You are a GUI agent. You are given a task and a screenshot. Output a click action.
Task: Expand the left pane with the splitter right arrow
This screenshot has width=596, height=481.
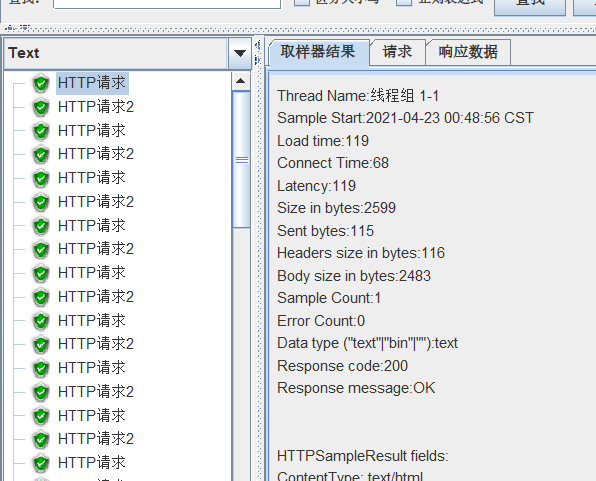[258, 60]
